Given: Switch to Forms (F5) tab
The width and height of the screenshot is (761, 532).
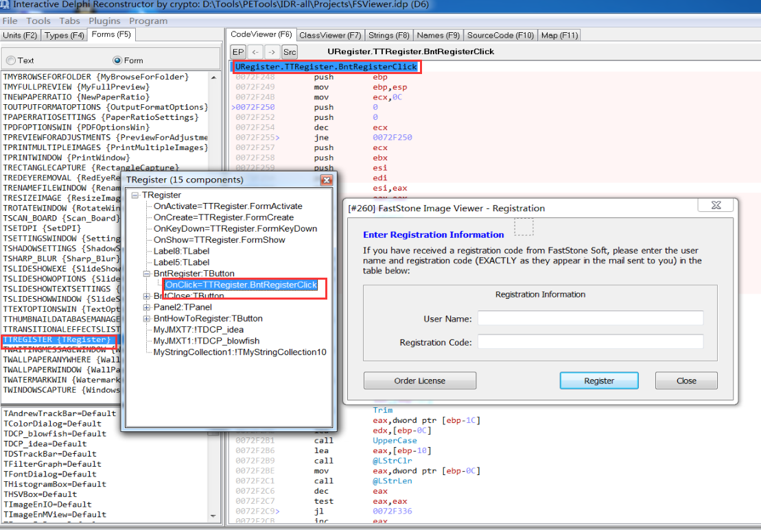Looking at the screenshot, I should coord(111,34).
